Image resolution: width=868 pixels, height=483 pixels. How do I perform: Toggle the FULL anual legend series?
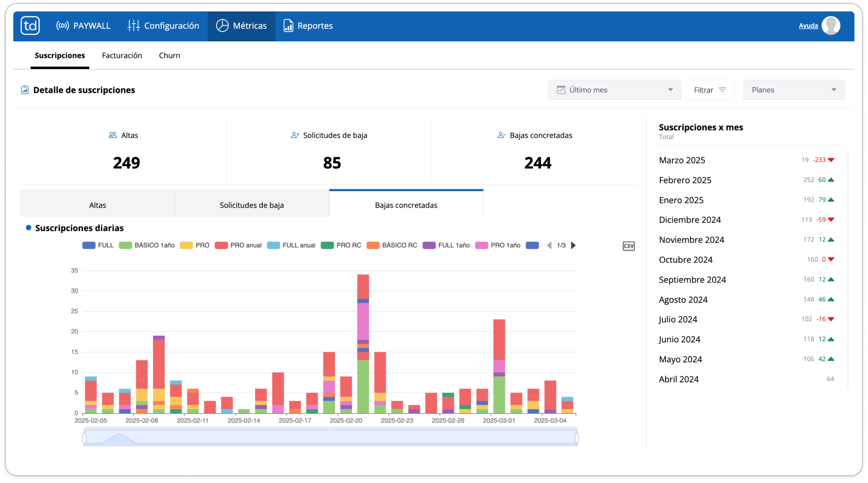(291, 245)
